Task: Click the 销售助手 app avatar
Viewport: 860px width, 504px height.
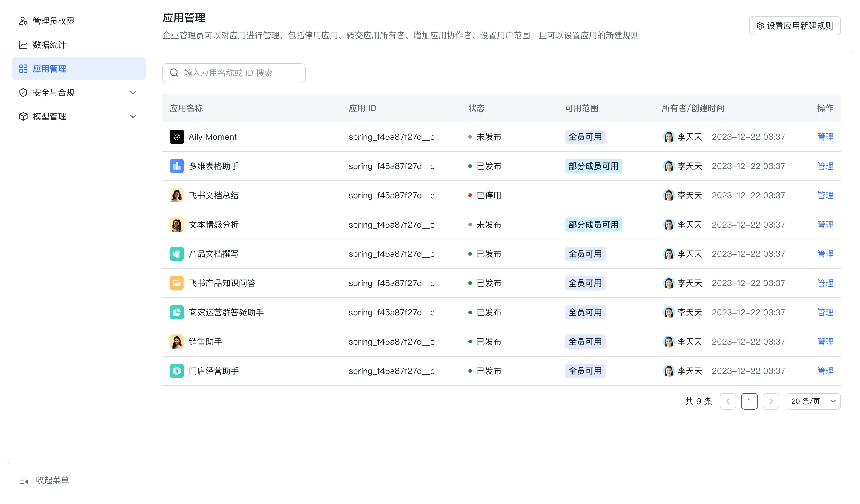Action: pyautogui.click(x=179, y=346)
